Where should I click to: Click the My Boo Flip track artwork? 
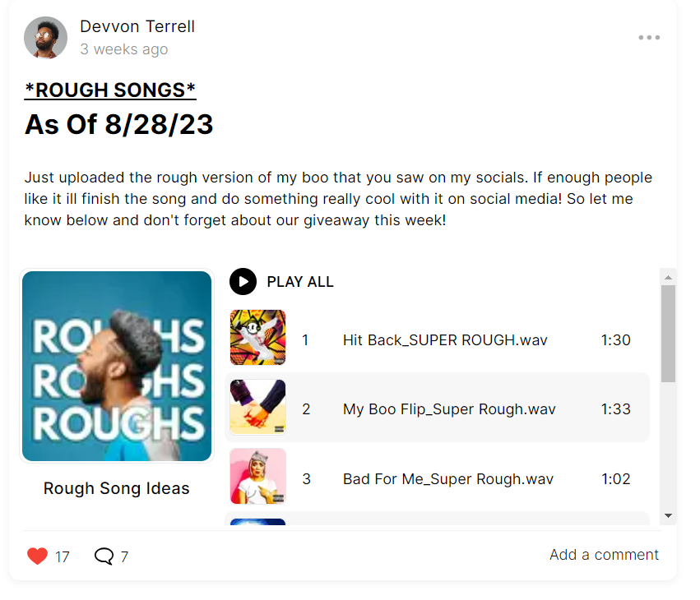[x=258, y=407]
